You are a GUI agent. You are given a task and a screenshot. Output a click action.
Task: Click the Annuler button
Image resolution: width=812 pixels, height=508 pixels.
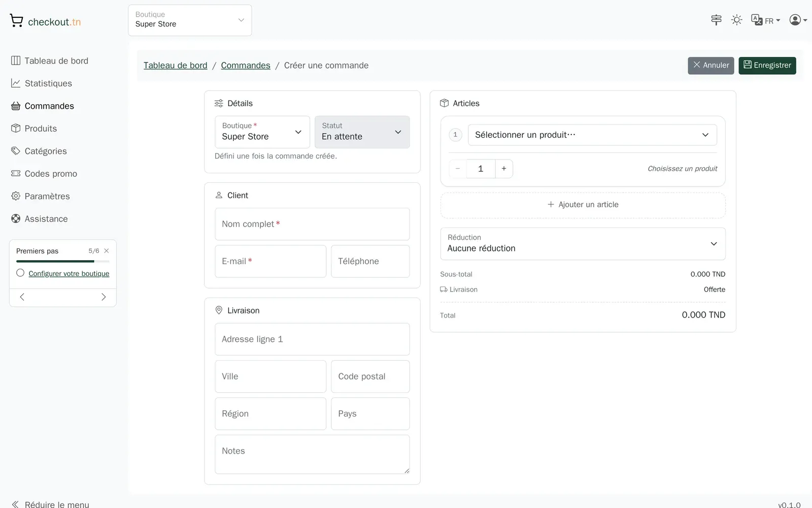click(x=711, y=66)
